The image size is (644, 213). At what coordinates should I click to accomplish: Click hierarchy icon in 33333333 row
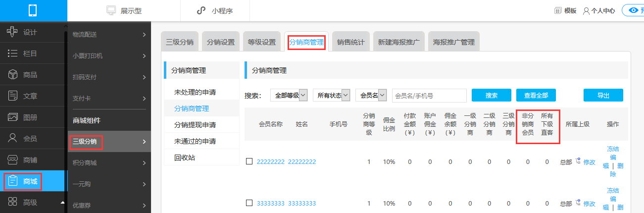(x=578, y=203)
